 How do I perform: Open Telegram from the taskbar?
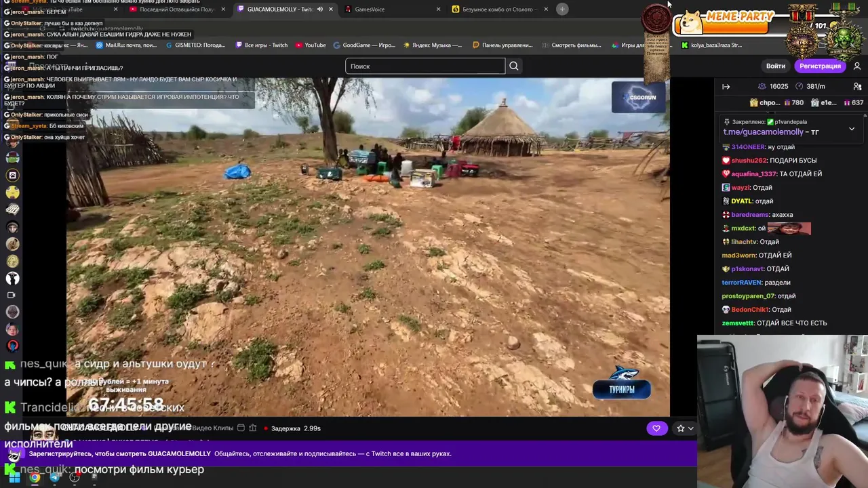tap(55, 477)
